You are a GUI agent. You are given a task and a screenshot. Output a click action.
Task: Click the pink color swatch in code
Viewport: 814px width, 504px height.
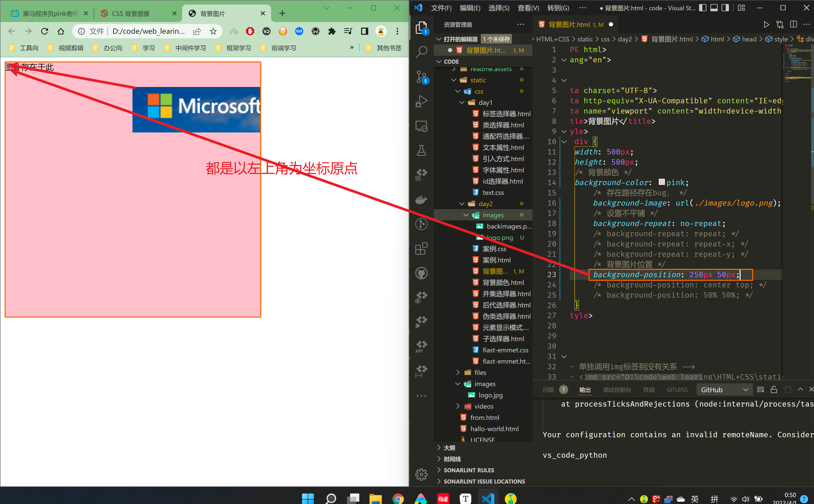pyautogui.click(x=662, y=182)
